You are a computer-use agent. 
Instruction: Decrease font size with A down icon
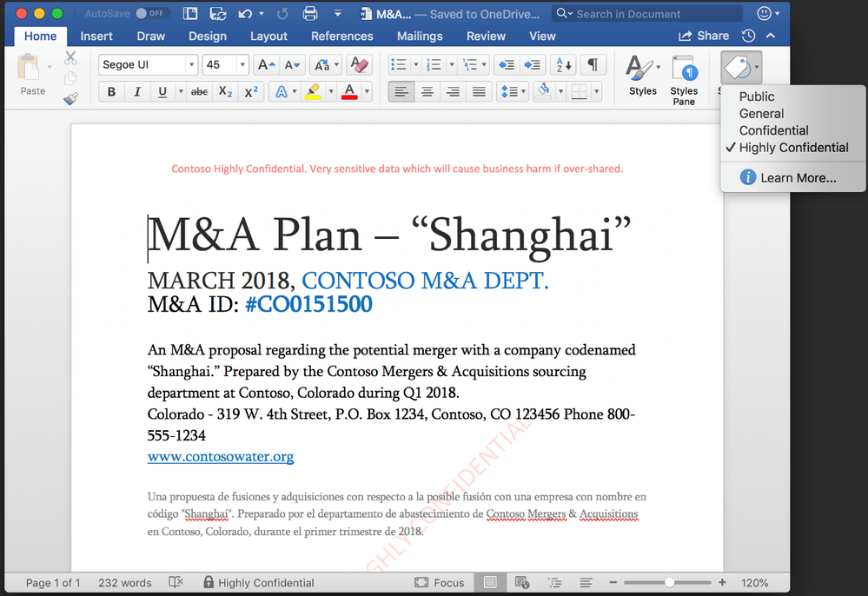point(292,65)
